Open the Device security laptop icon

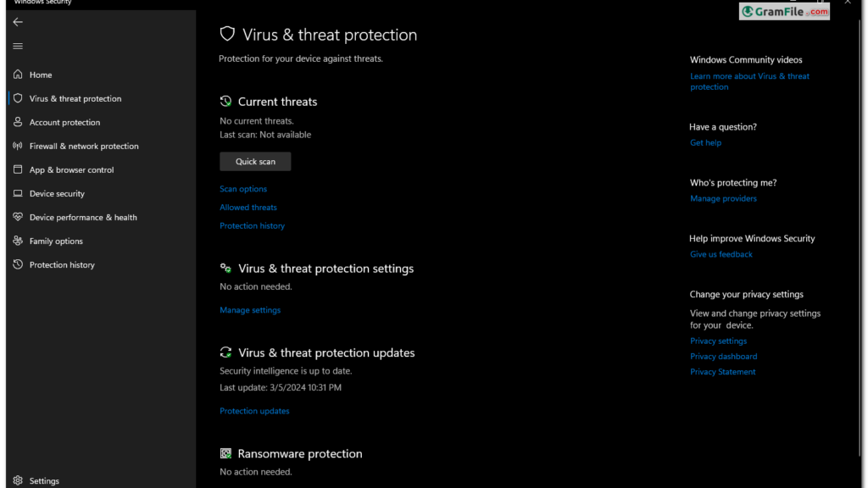tap(18, 193)
